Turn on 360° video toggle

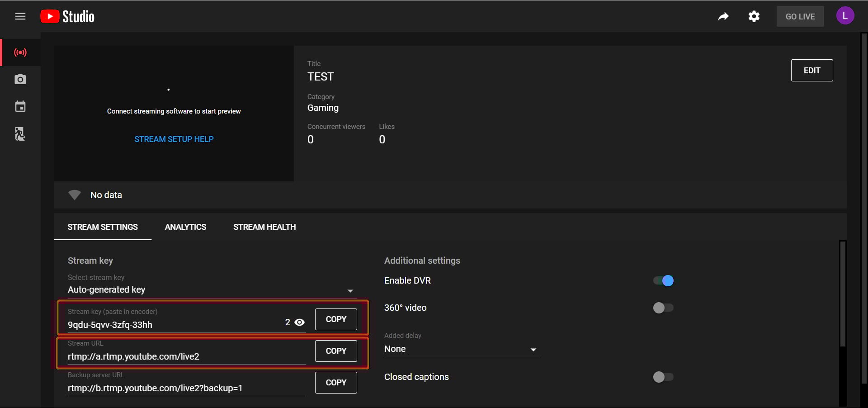[663, 308]
